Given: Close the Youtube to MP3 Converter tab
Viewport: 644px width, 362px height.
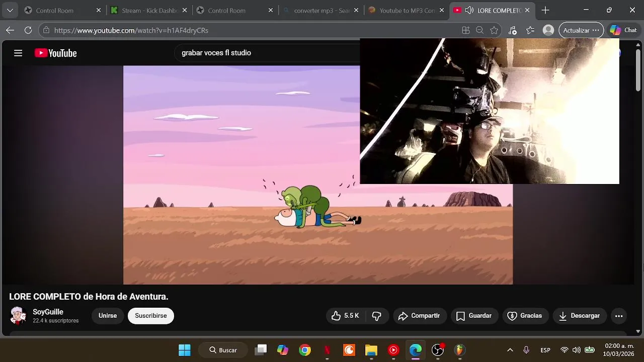Looking at the screenshot, I should (x=443, y=10).
